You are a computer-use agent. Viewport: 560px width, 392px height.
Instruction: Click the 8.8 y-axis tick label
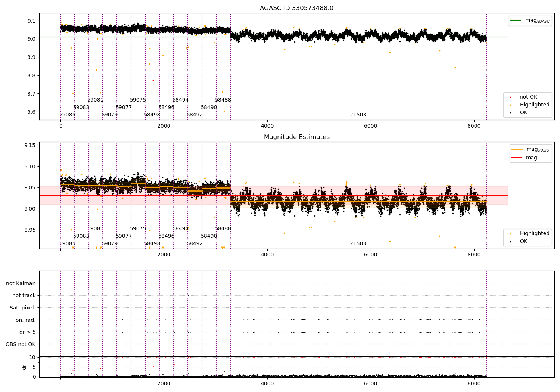click(31, 75)
